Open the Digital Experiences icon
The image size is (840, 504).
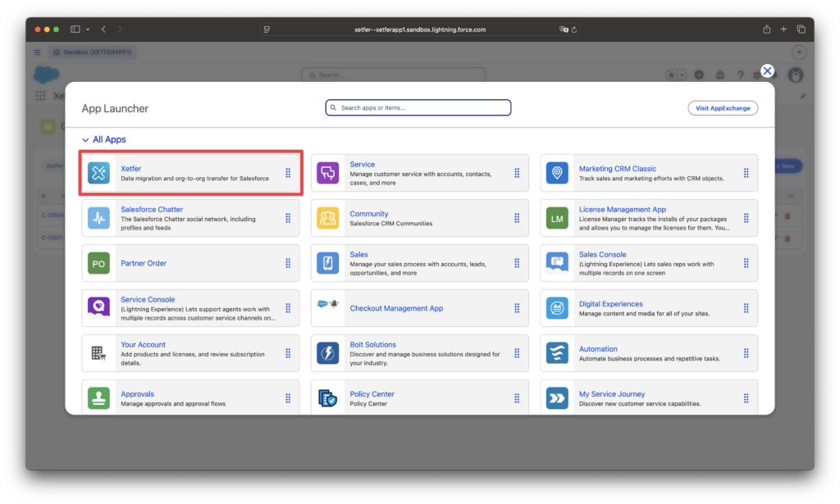click(557, 308)
